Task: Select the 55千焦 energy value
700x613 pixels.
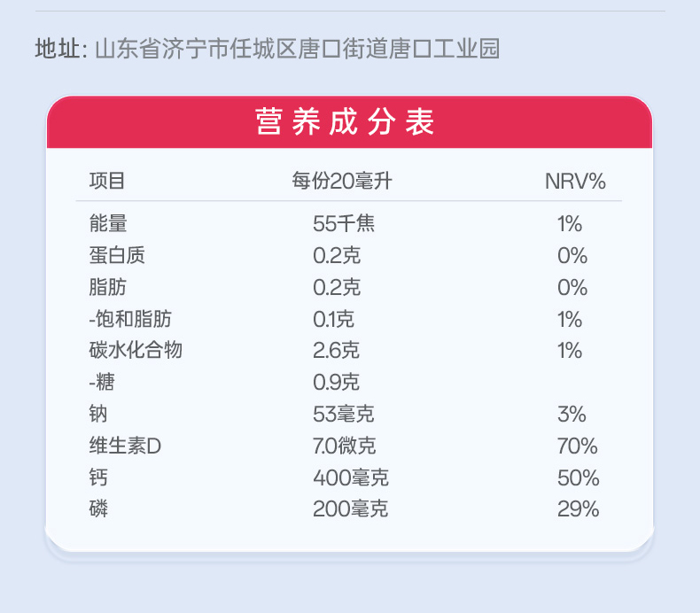Action: click(343, 224)
